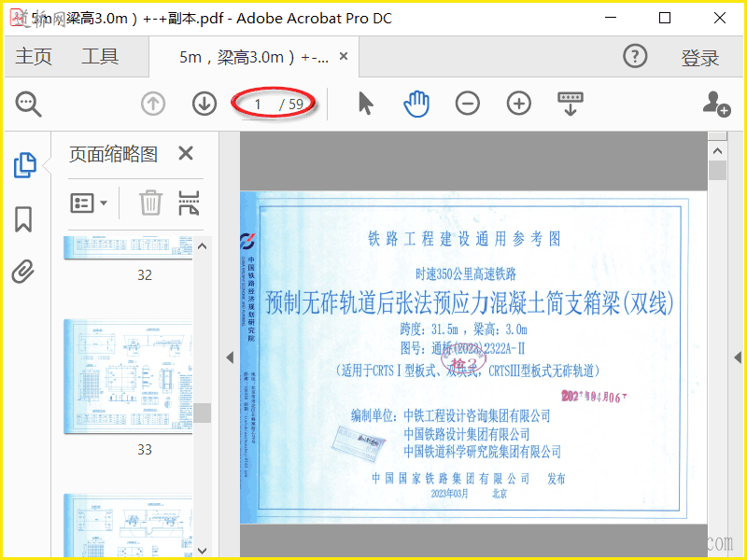Open the bookmarks panel icon
Screen dimensions: 747x560
click(23, 219)
